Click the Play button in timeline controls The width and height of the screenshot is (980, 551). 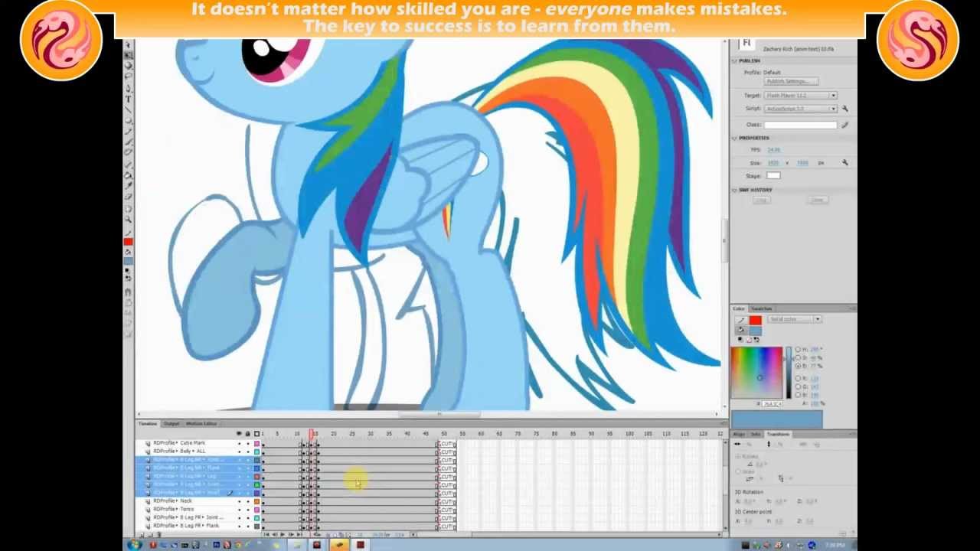point(283,533)
